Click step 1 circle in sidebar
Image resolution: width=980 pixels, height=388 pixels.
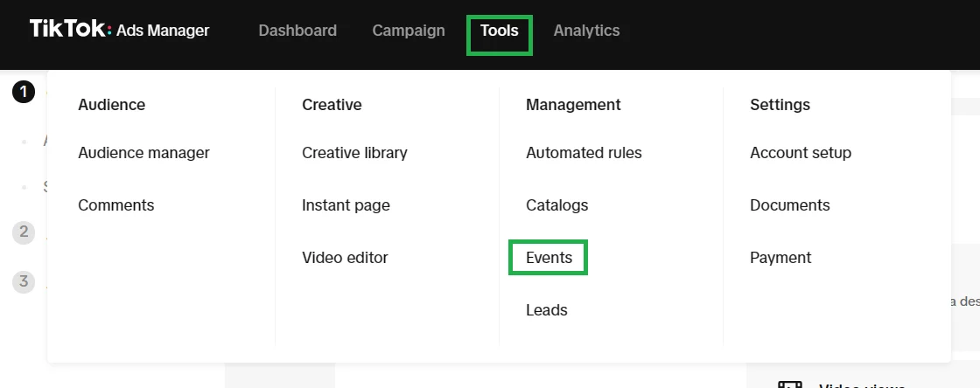[x=24, y=93]
